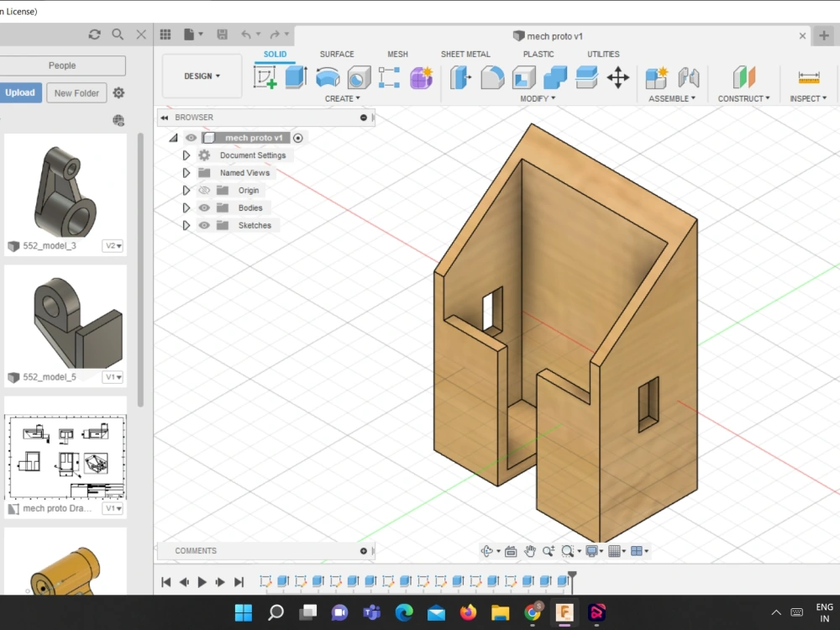The image size is (840, 630).
Task: Jump to timeline end
Action: pyautogui.click(x=239, y=582)
